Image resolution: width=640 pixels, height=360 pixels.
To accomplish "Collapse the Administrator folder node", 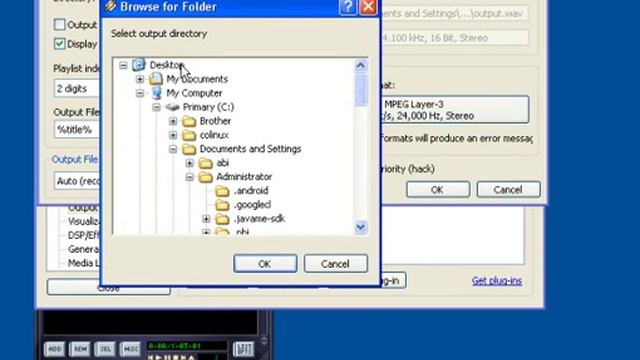I will 190,177.
